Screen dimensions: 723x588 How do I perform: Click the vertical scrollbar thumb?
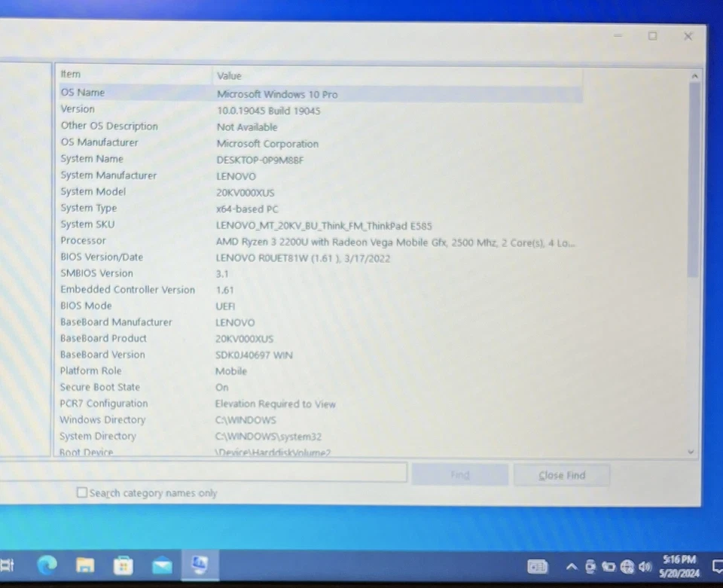tap(694, 180)
